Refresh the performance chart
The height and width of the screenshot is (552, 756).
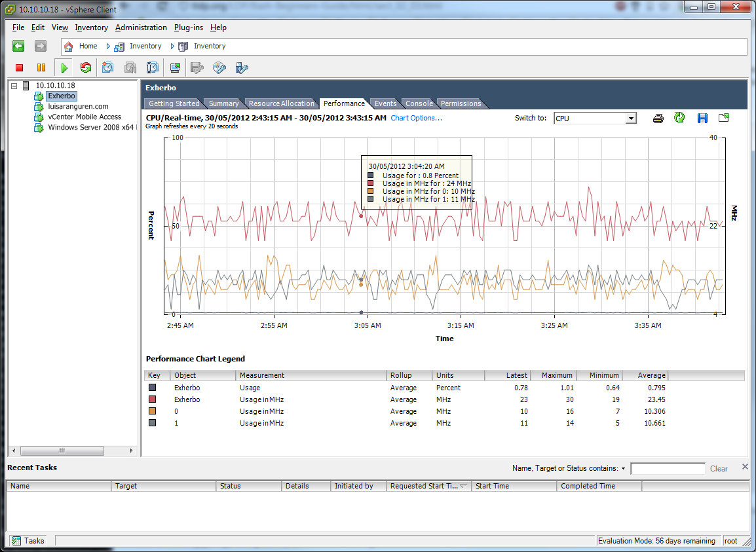pyautogui.click(x=679, y=118)
